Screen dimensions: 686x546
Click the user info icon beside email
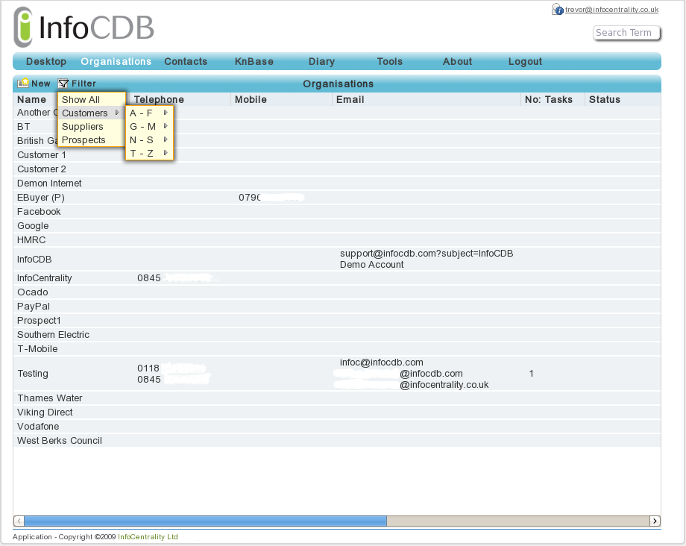(557, 9)
